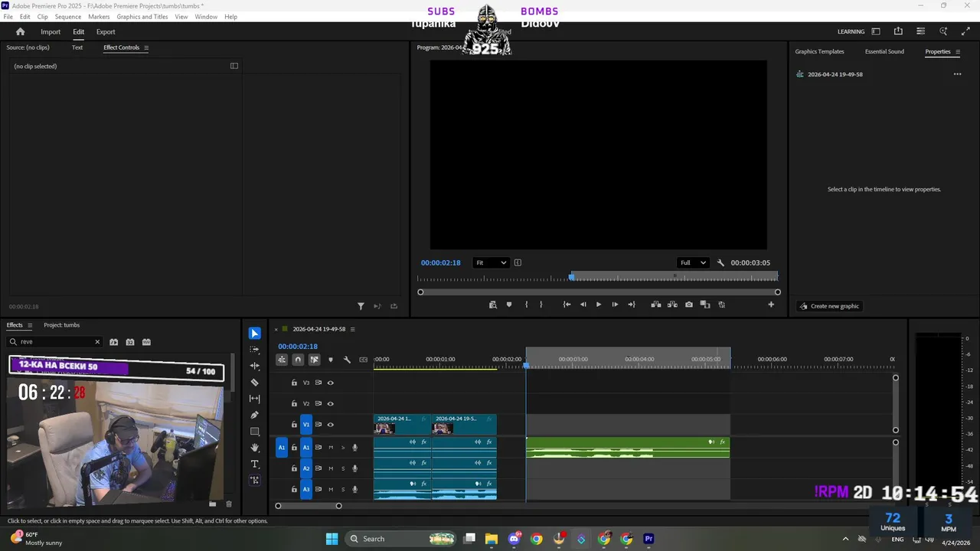Open Graphics and Titles menu

pos(142,17)
